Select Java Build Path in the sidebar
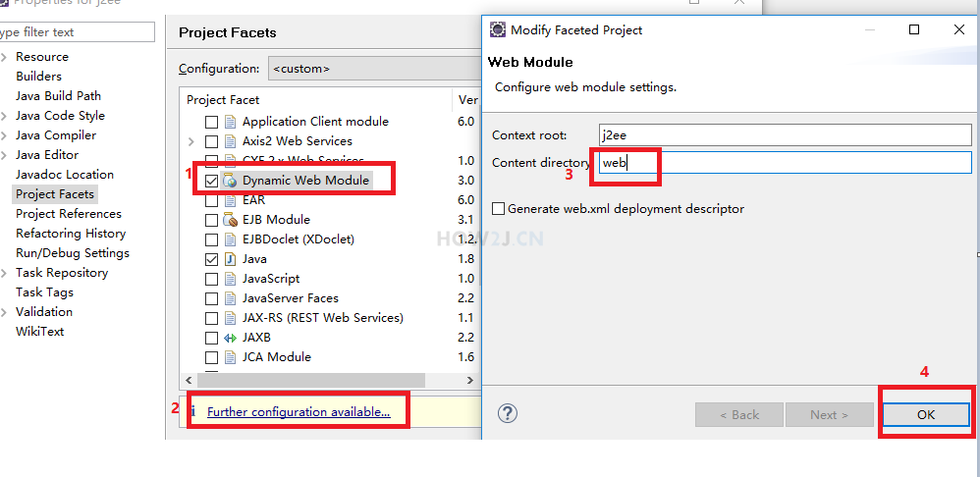The image size is (980, 477). tap(58, 95)
